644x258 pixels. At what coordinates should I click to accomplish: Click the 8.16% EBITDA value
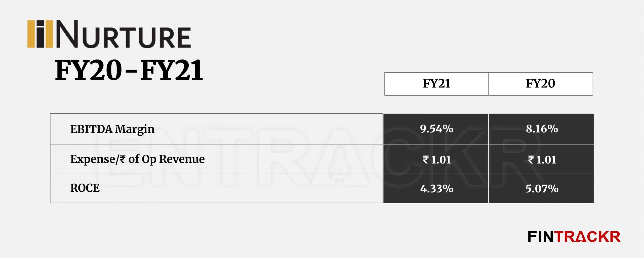point(542,129)
